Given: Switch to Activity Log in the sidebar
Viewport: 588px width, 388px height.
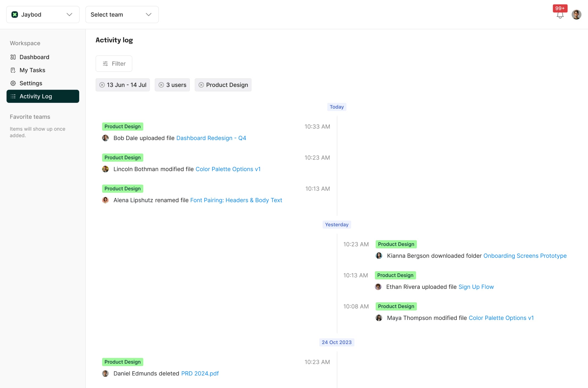Looking at the screenshot, I should pyautogui.click(x=36, y=96).
